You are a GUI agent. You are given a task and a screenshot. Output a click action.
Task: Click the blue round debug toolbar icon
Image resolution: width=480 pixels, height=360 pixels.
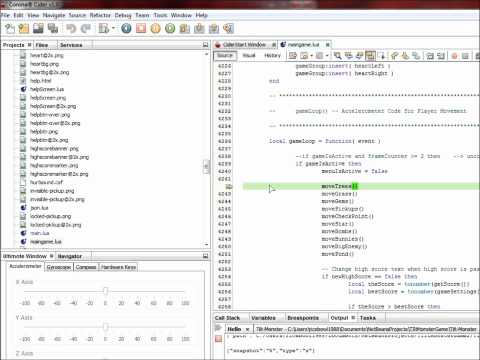pos(126,29)
